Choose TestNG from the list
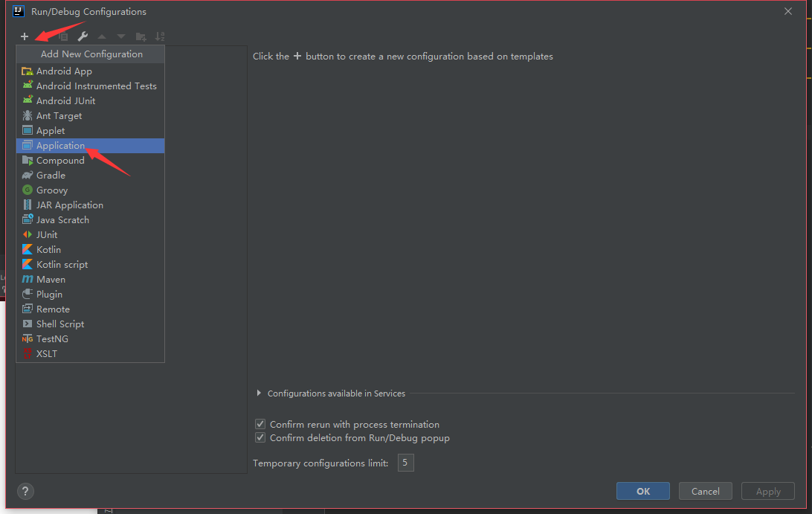Image resolution: width=812 pixels, height=514 pixels. click(x=91, y=339)
